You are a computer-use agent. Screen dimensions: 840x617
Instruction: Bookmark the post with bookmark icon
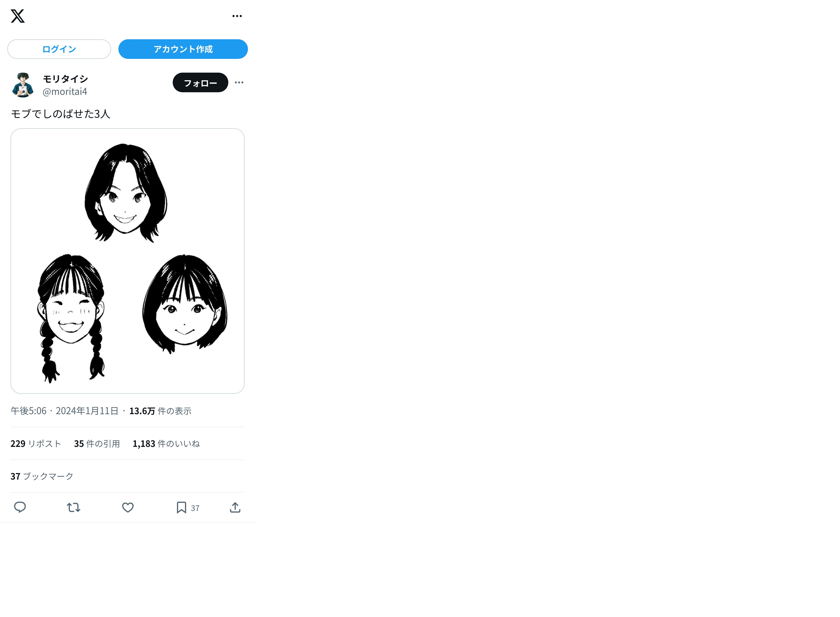coord(181,507)
